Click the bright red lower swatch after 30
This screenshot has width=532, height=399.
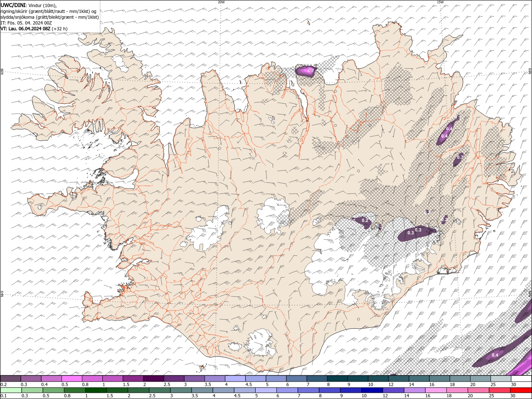[x=521, y=390]
